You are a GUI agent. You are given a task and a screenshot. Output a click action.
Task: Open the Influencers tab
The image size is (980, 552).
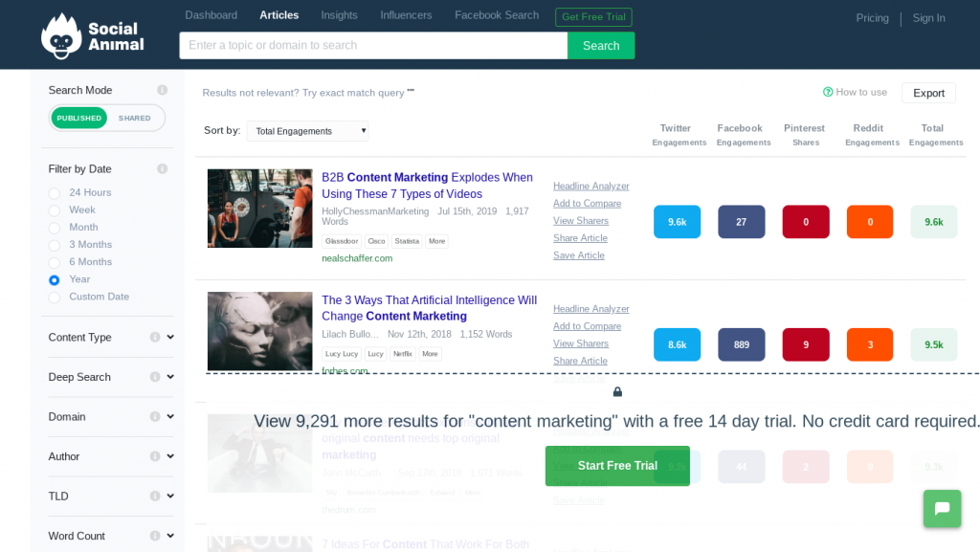tap(406, 15)
